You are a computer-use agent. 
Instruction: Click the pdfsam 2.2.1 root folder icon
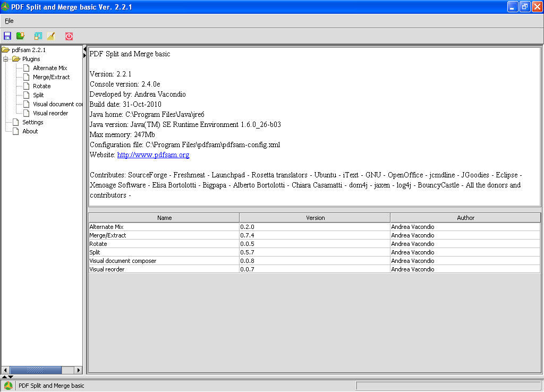click(6, 50)
